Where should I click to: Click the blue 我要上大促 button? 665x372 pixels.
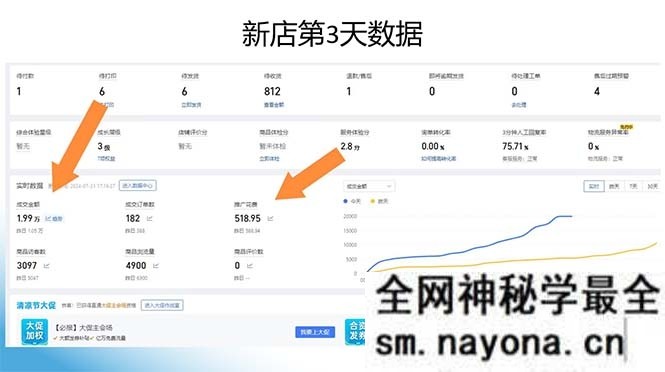[315, 332]
